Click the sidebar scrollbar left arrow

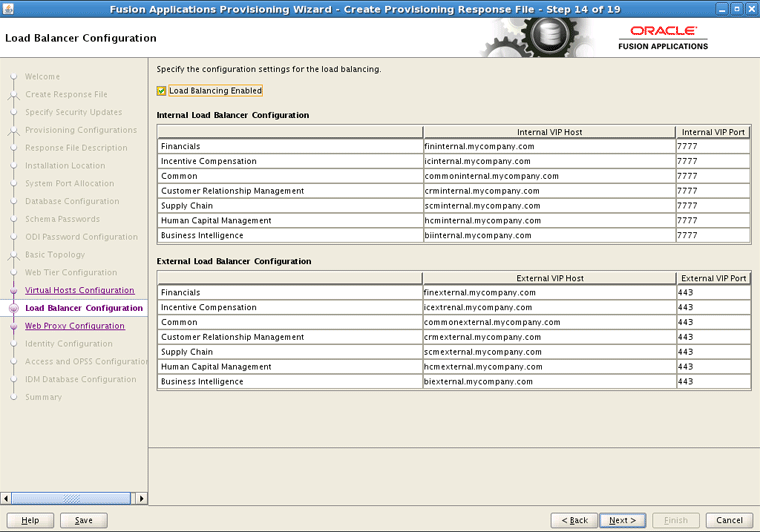(6, 498)
